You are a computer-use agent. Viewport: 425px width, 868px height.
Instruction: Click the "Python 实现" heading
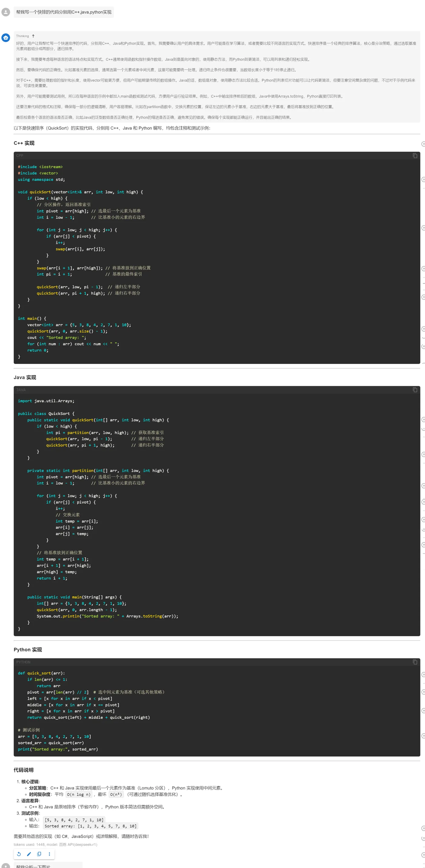(28, 650)
